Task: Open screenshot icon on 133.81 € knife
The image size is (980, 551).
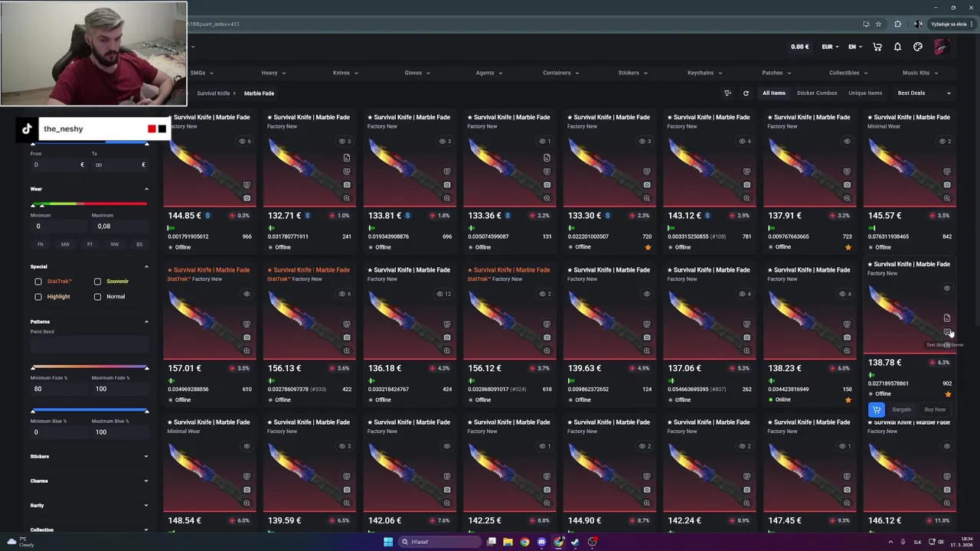Action: click(447, 184)
